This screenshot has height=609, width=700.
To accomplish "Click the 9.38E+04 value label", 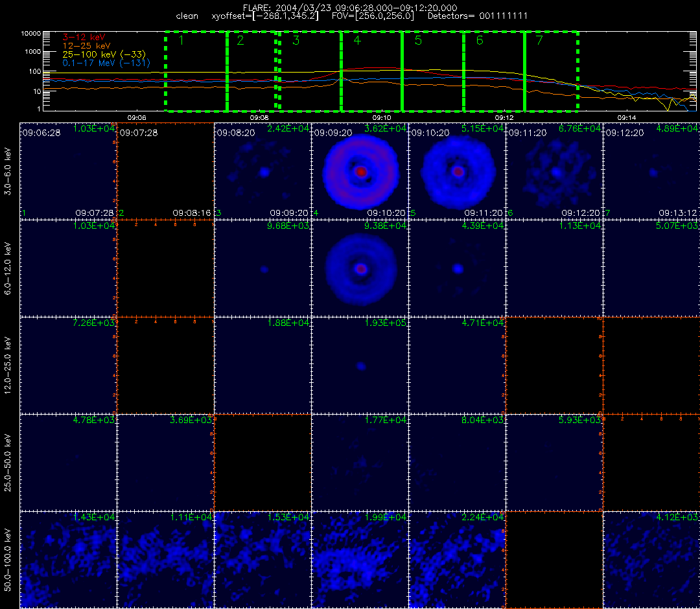I will (386, 225).
